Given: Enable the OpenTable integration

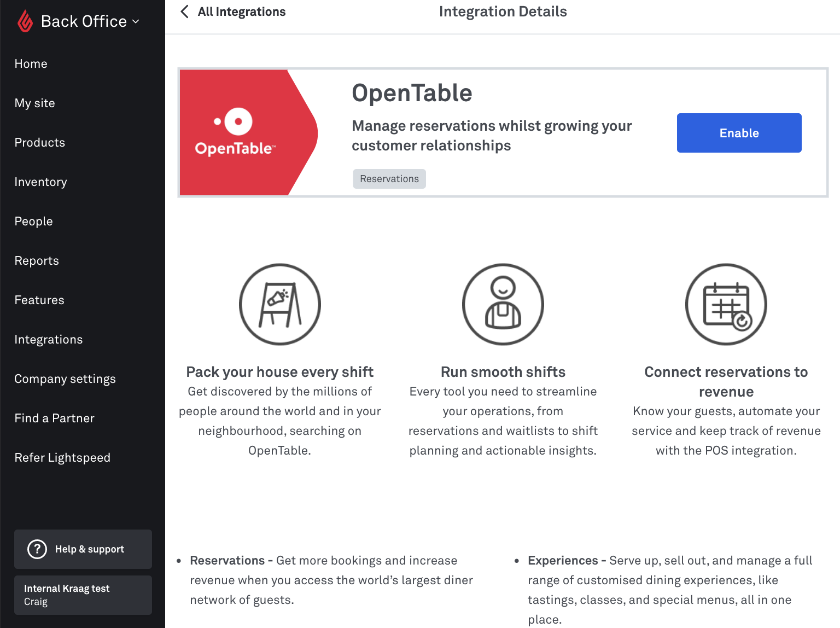Looking at the screenshot, I should 739,133.
